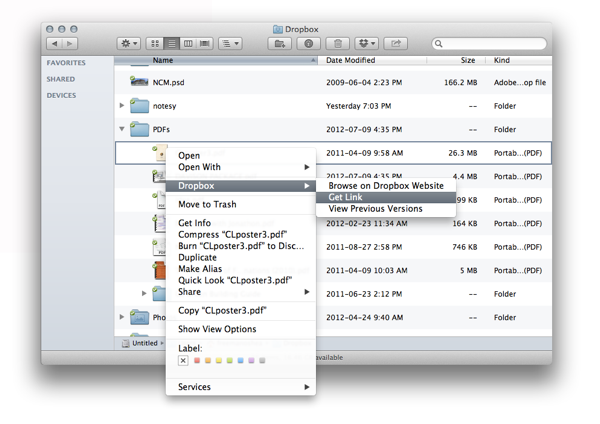Open the Share submenu

[x=241, y=292]
